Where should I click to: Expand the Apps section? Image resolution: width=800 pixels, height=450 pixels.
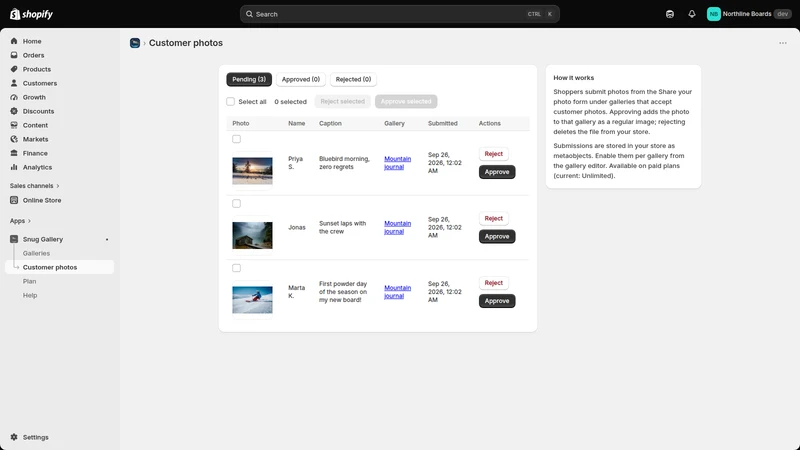[x=20, y=221]
